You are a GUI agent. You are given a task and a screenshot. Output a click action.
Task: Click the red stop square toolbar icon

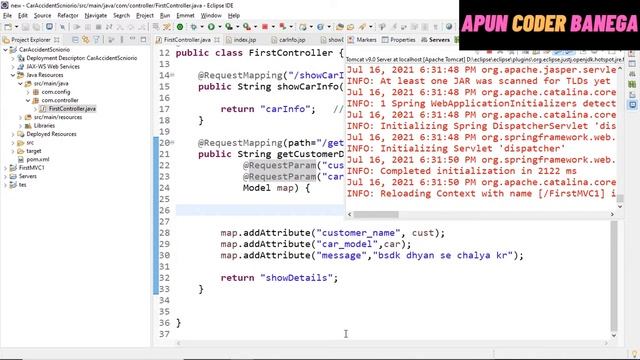[264, 27]
